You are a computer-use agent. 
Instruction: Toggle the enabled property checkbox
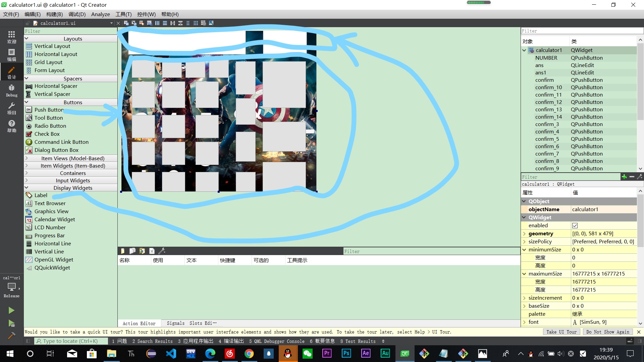[x=575, y=226]
